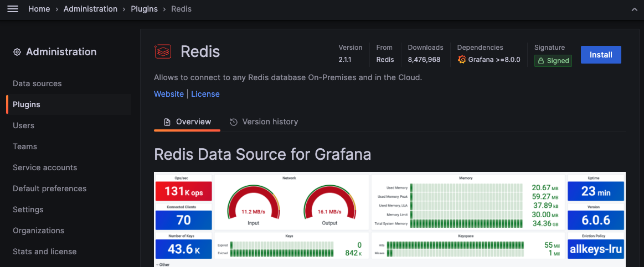
Task: Open the plugin License link
Action: coord(205,94)
